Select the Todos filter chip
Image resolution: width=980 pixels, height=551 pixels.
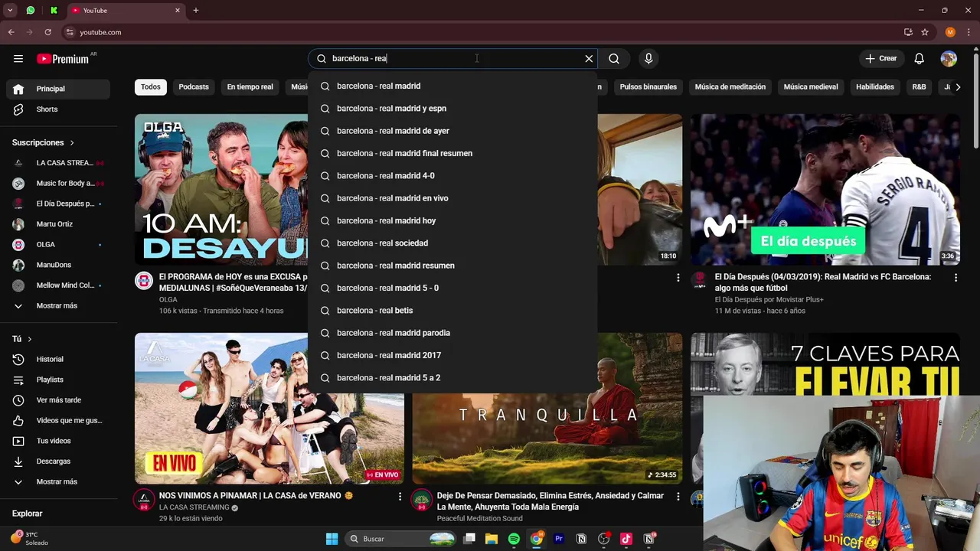pyautogui.click(x=151, y=87)
